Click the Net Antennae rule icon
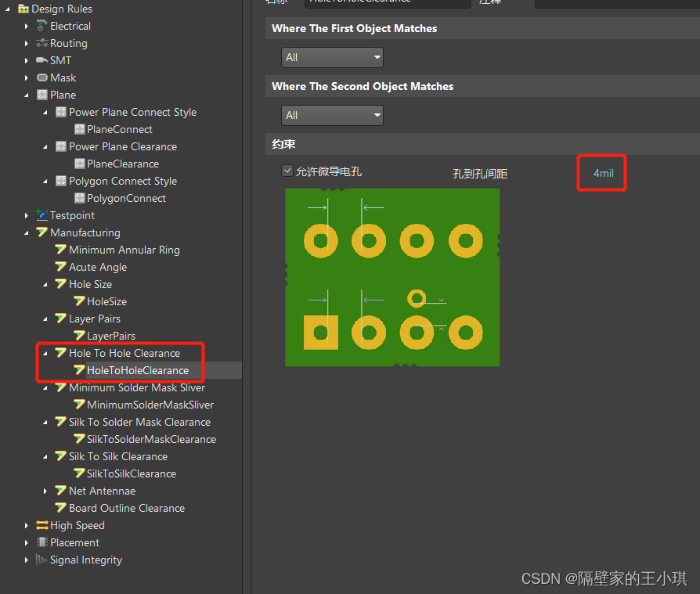 (x=61, y=491)
